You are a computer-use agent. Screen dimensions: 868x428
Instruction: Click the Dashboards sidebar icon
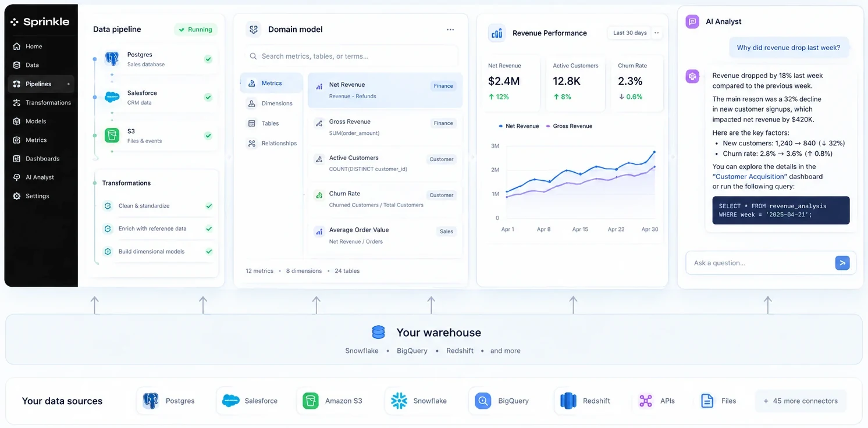coord(16,159)
